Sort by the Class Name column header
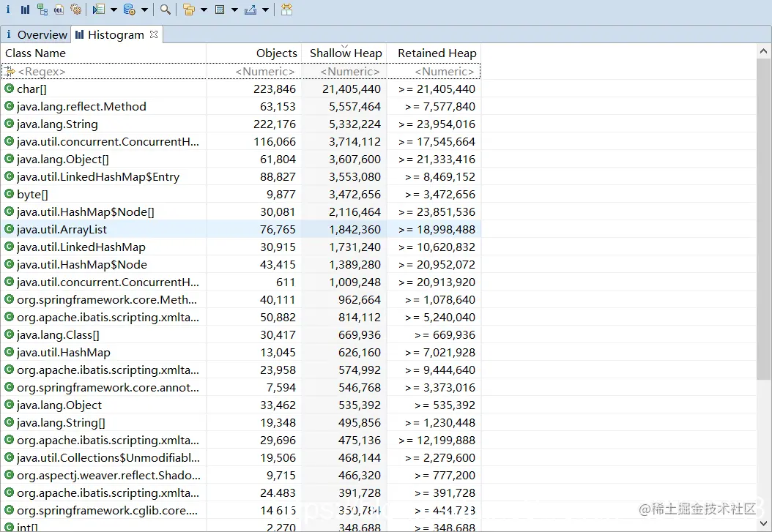The width and height of the screenshot is (772, 532). (103, 53)
